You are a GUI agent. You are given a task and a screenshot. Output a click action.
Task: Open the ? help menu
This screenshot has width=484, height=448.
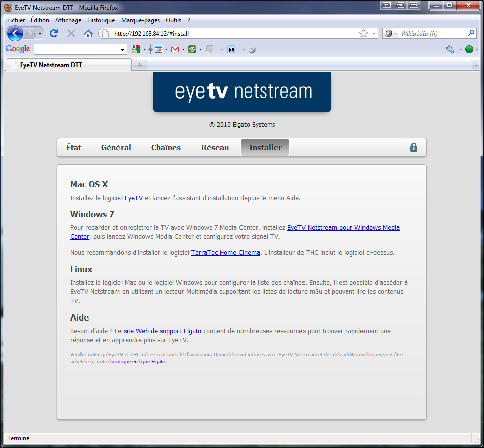point(189,20)
